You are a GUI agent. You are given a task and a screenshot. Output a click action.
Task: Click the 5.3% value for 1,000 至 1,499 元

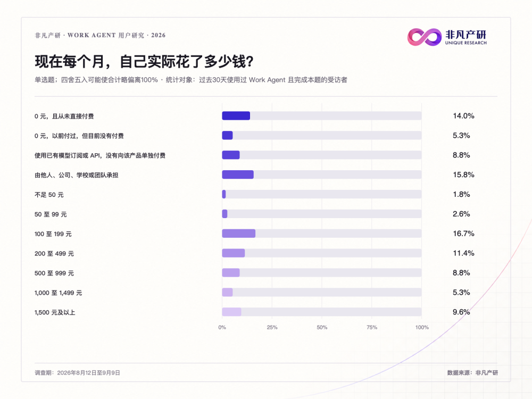[x=461, y=293]
